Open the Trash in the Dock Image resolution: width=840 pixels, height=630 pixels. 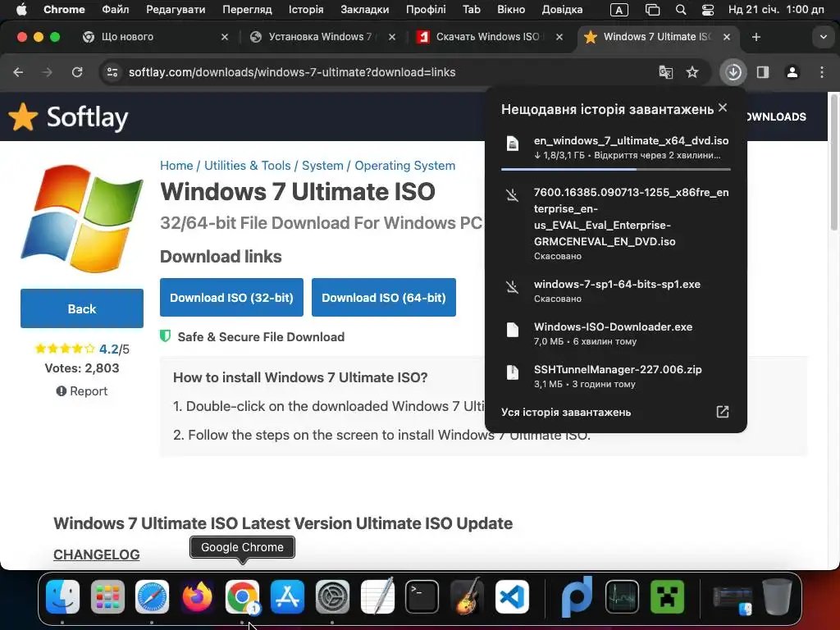click(x=778, y=596)
